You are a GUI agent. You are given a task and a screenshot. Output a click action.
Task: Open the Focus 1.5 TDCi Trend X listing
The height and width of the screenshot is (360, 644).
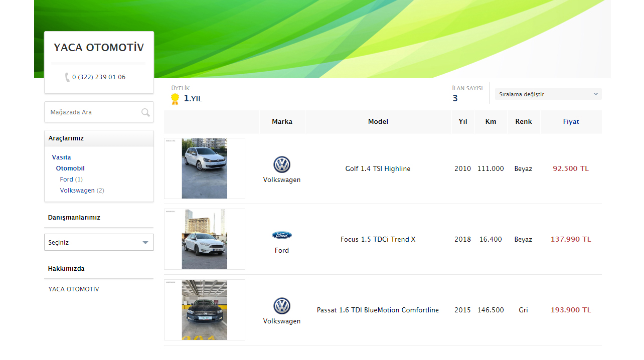(378, 240)
